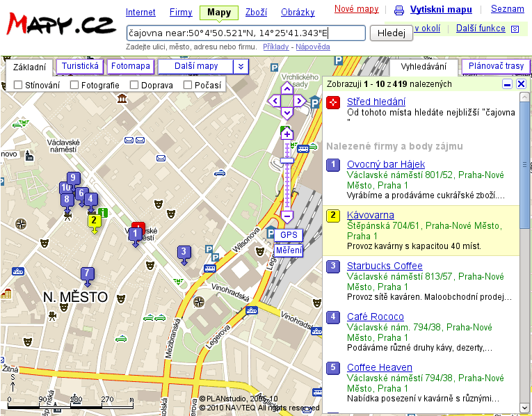Click the Mapy.cz logo
Screen dimensions: 532x416
pos(61,23)
